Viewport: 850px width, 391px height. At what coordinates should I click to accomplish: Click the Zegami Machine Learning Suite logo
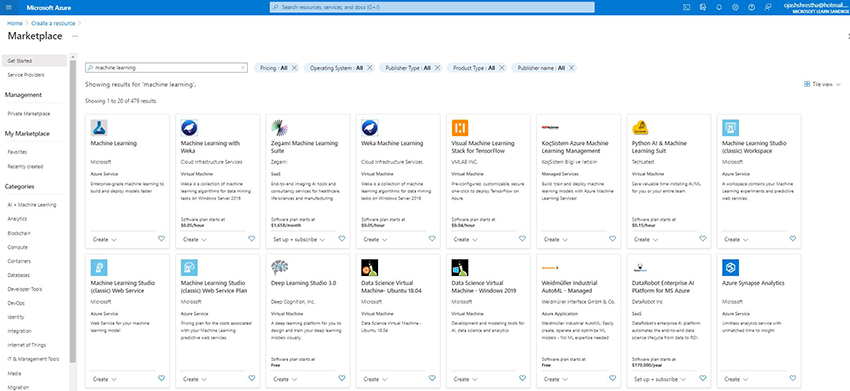pos(279,127)
